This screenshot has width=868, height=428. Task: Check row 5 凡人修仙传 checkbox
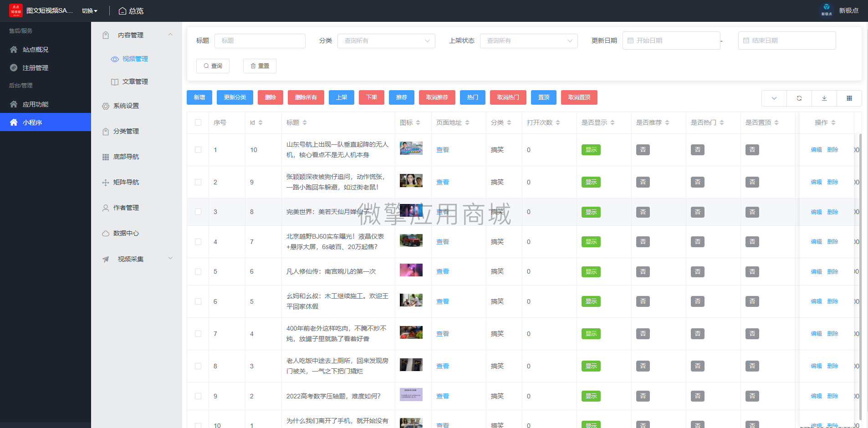(x=198, y=271)
